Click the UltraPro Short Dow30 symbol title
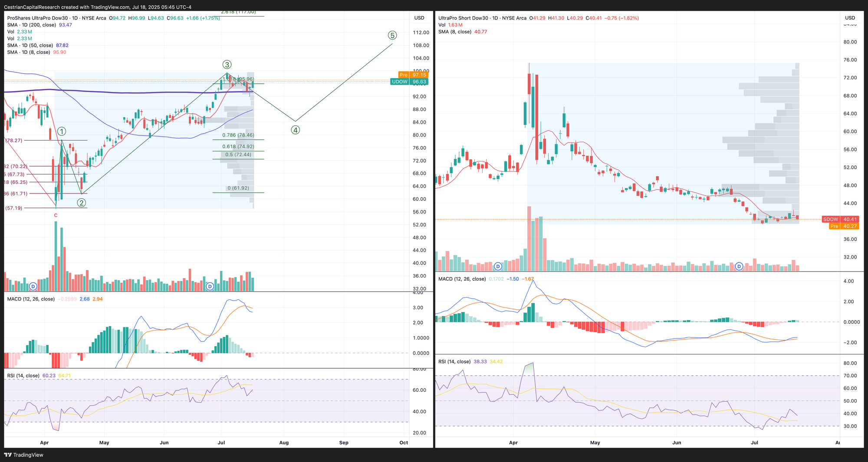Screen dimensions: 868x462 tap(482, 18)
